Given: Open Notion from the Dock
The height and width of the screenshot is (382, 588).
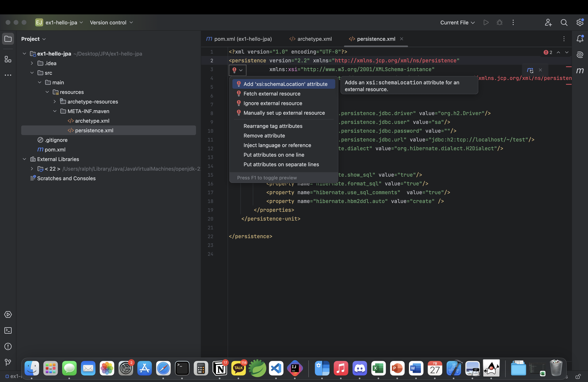Looking at the screenshot, I should point(220,368).
